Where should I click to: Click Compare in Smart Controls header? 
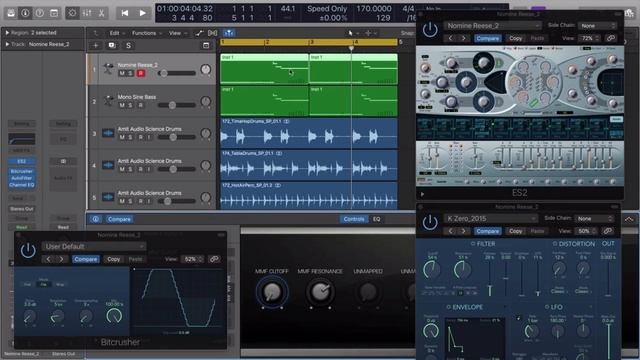119,219
